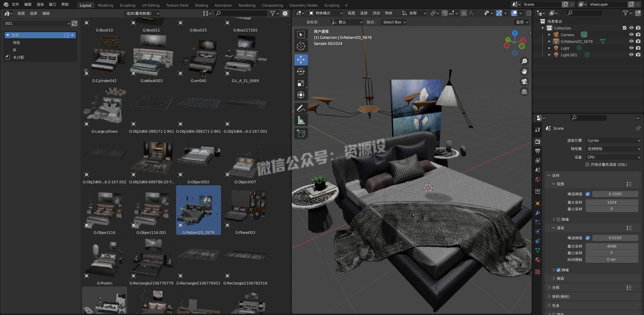This screenshot has height=315, width=644.
Task: Open Render properties tab
Action: pyautogui.click(x=538, y=141)
